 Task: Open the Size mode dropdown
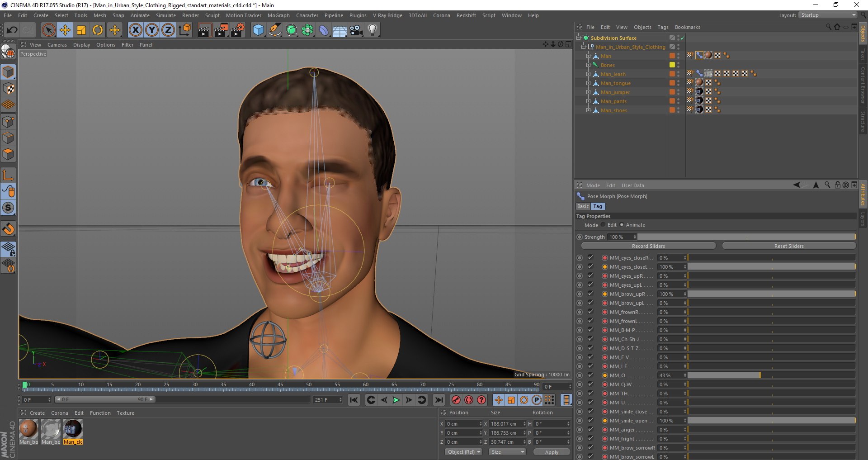click(x=507, y=452)
